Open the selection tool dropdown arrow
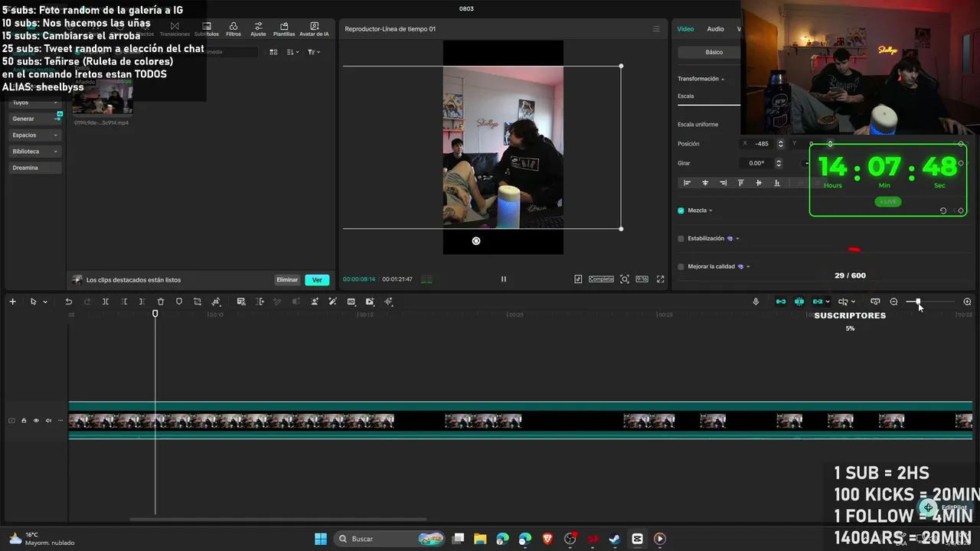This screenshot has width=980, height=551. click(x=45, y=302)
